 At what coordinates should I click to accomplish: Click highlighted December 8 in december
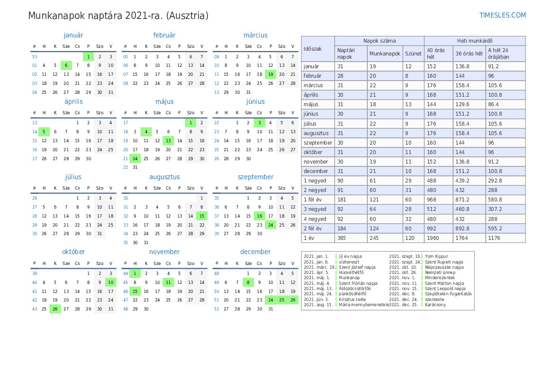point(248,282)
